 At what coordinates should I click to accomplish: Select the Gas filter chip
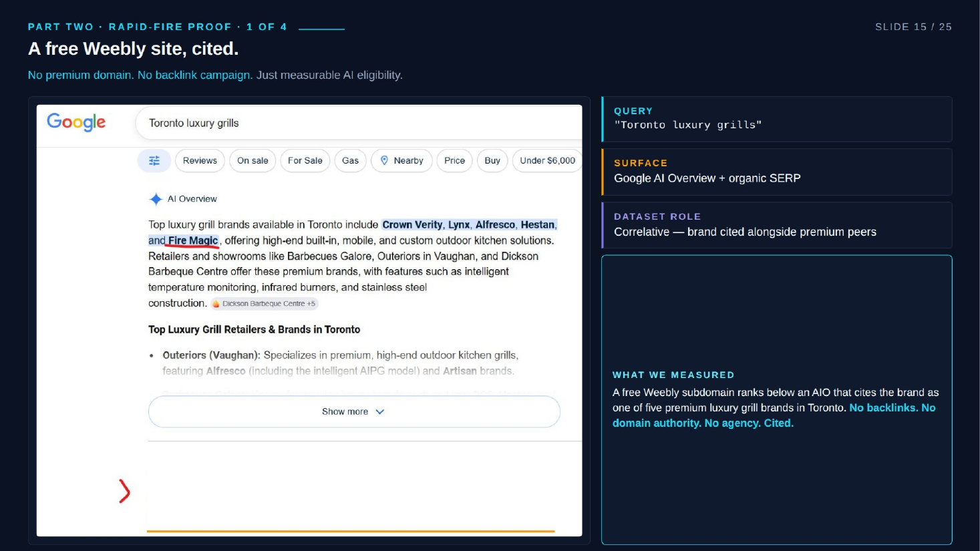click(x=350, y=160)
